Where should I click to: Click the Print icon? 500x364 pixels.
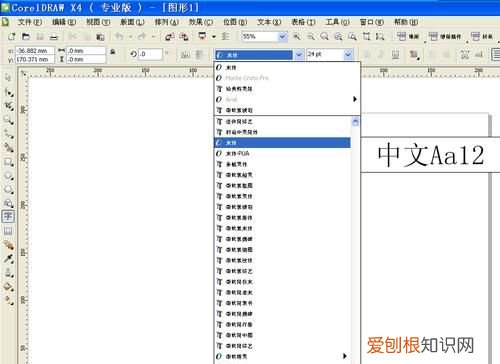tap(54, 37)
